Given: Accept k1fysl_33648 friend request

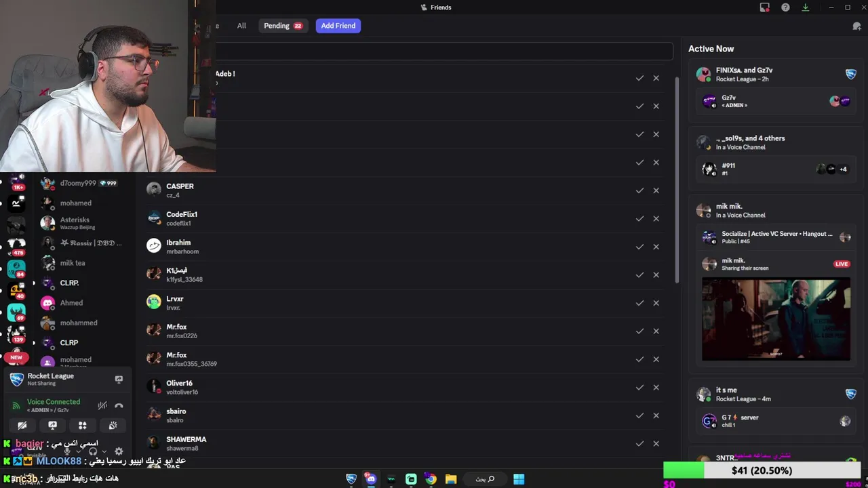Looking at the screenshot, I should coord(639,275).
